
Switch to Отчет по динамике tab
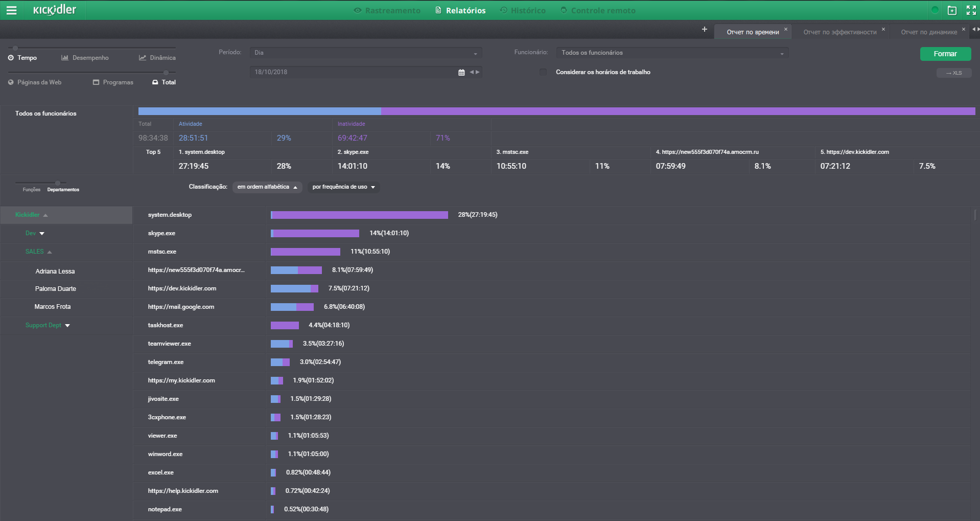point(929,32)
